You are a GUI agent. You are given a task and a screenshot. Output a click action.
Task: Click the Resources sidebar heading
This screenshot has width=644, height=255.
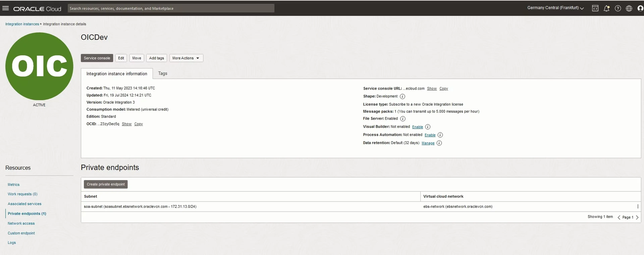coord(18,168)
